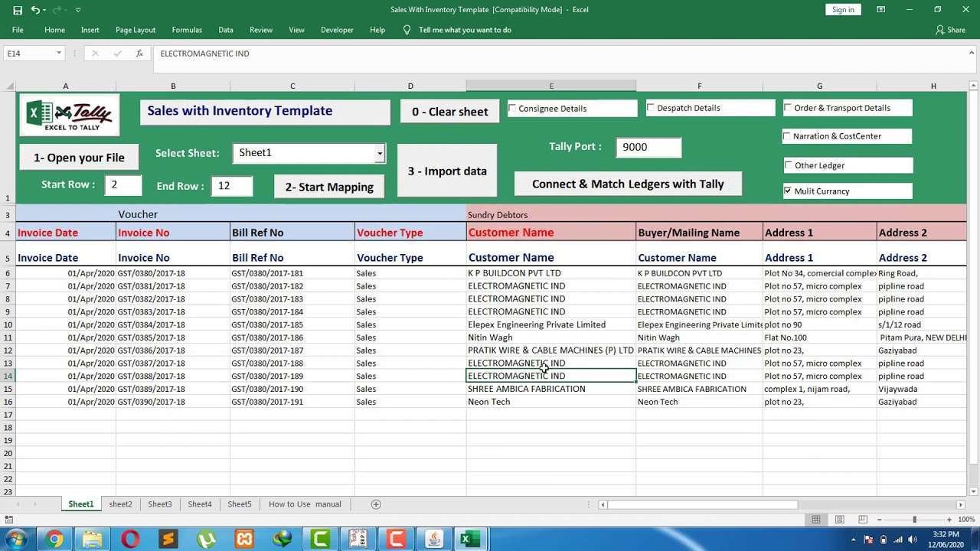
Task: Uncheck the Mulit Currancy checkbox
Action: 788,191
